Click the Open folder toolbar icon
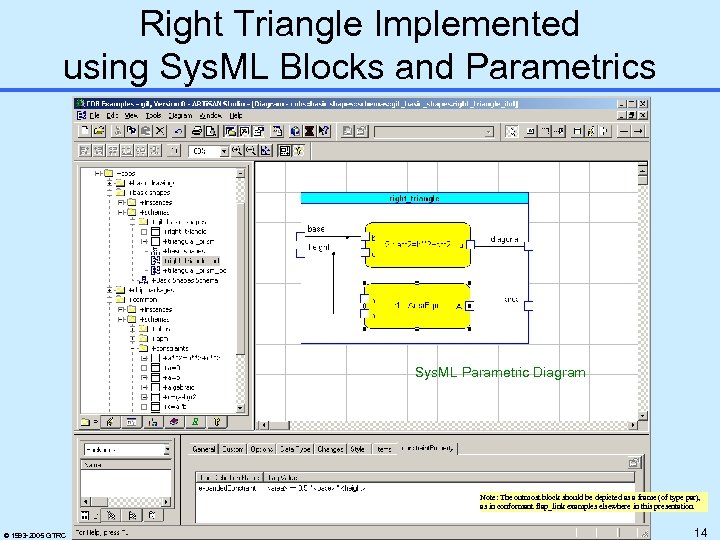The image size is (720, 540). pos(99,131)
